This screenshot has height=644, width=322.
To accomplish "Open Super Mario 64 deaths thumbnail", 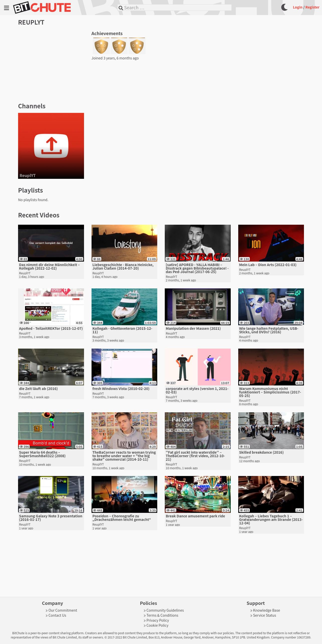I will (51, 431).
